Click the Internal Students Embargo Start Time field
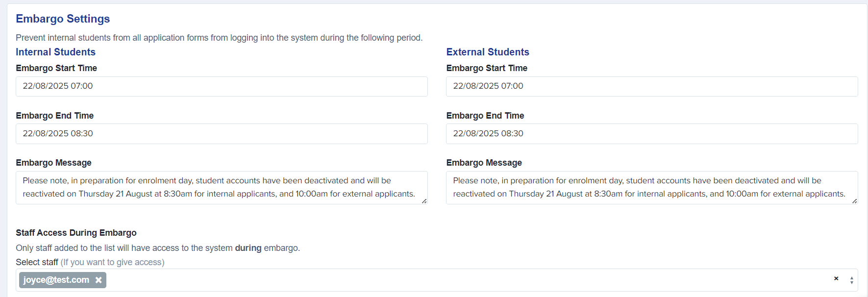Image resolution: width=868 pixels, height=297 pixels. (222, 86)
